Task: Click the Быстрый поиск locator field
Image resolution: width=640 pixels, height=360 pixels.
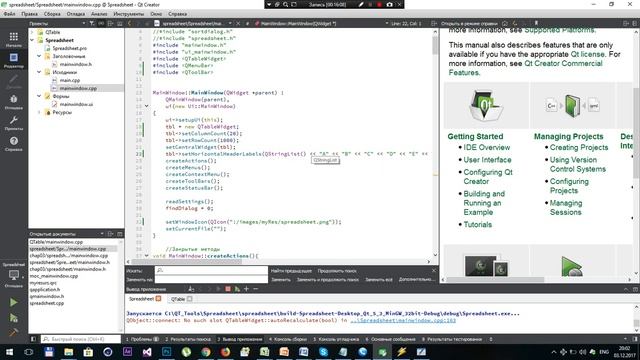Action: (x=81, y=339)
